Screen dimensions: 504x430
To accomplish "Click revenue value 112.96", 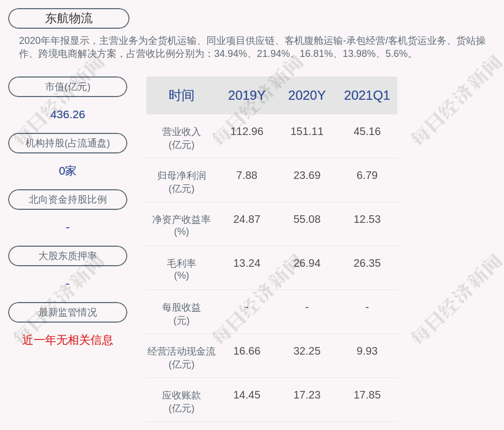I will [x=247, y=132].
